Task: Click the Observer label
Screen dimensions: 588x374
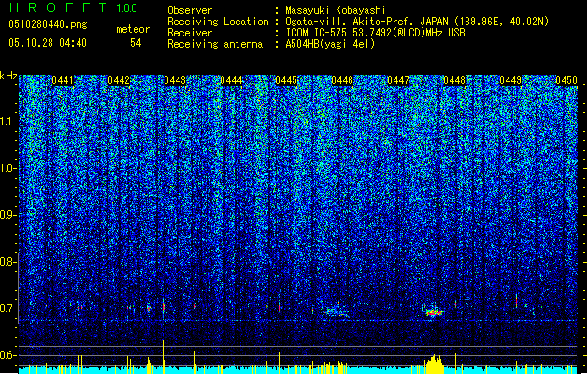Action: coord(190,10)
